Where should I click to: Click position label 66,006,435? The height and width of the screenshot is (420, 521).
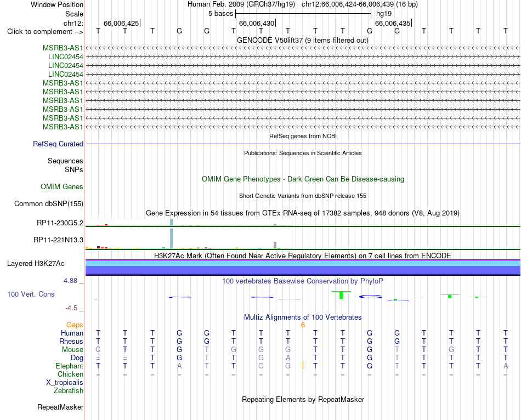coord(393,23)
